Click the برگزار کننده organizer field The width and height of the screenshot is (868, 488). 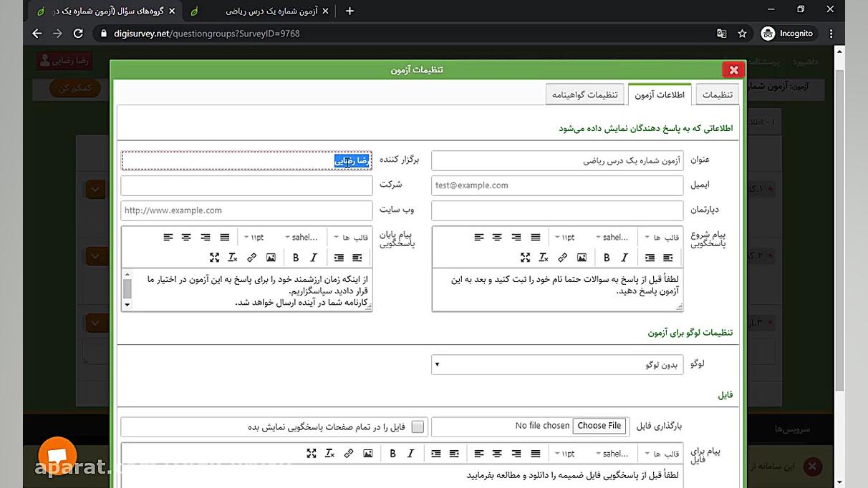[246, 160]
